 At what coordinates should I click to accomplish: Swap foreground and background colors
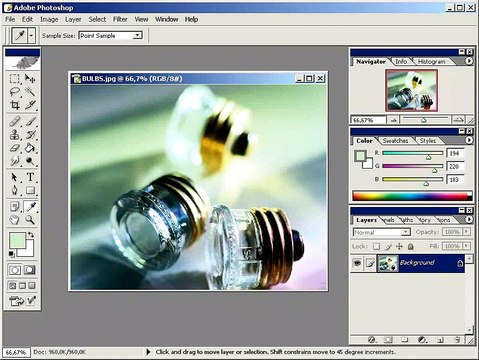coord(31,235)
